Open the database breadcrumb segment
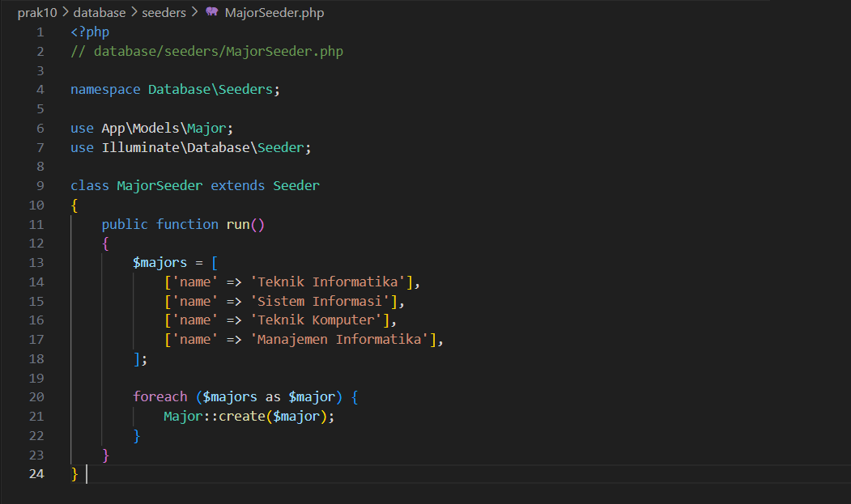This screenshot has height=504, width=851. (x=99, y=13)
